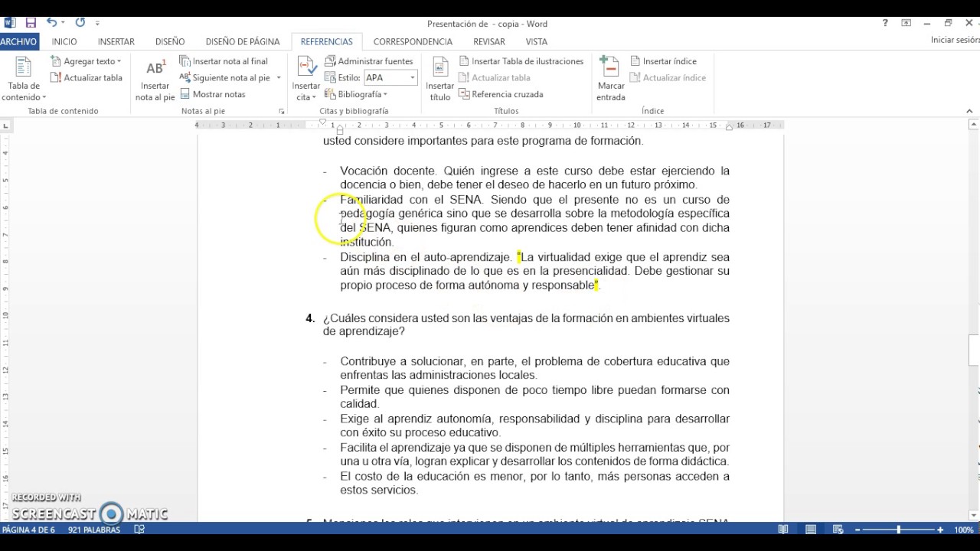The image size is (980, 551).
Task: Click the Marcar entrada icon
Action: coord(611,79)
